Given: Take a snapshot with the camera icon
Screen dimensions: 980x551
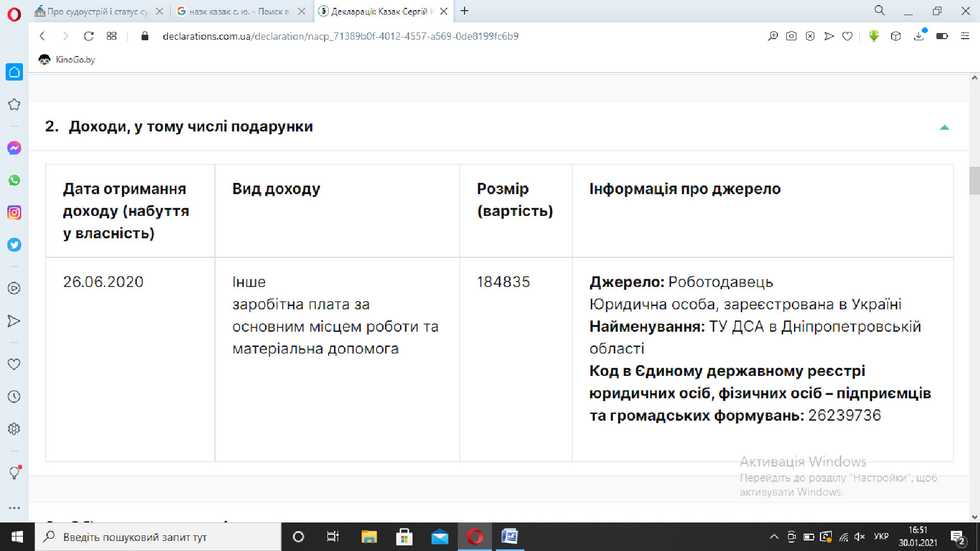Looking at the screenshot, I should pyautogui.click(x=791, y=36).
